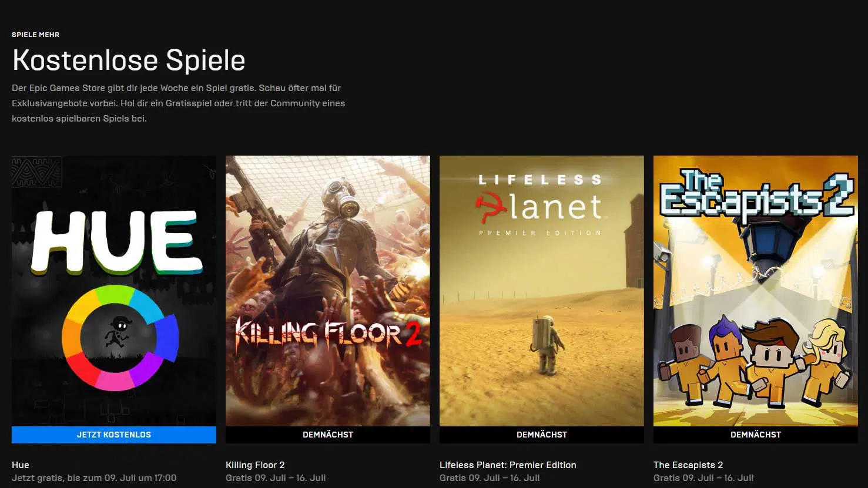Screen dimensions: 868x488
Task: Click DEMNÄCHST banner under Killing Floor 2
Action: 328,435
